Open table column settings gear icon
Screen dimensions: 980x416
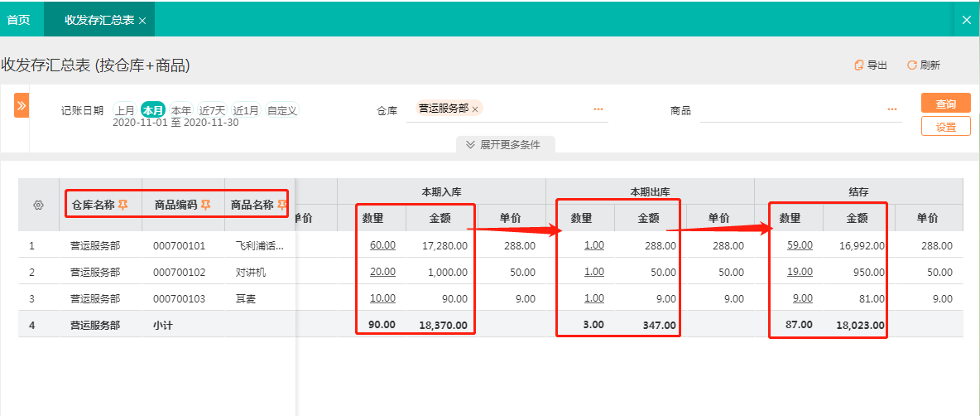tap(38, 206)
